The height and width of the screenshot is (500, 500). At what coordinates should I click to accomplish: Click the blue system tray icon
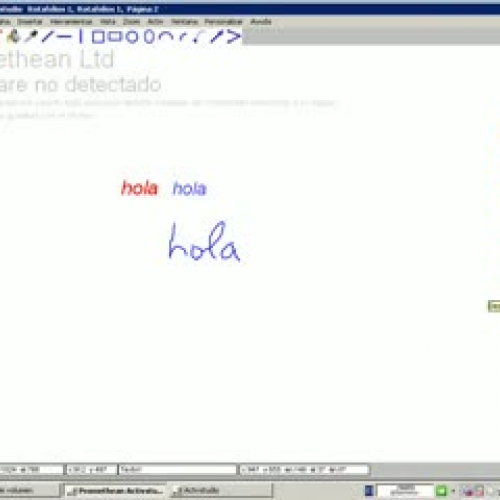[369, 491]
